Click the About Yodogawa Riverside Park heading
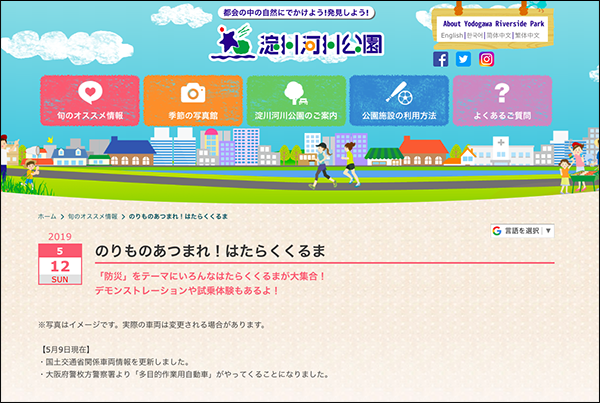This screenshot has height=403, width=600. [491, 22]
